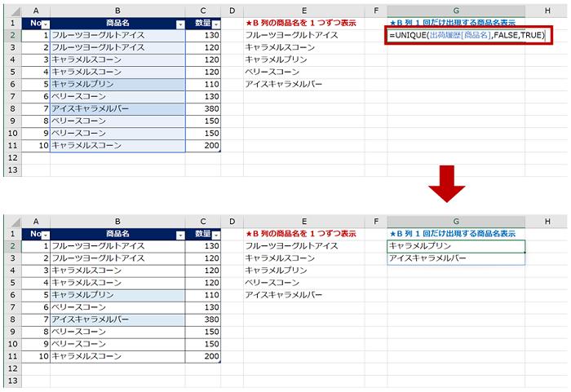Select row 7 header in upper sheet
The height and width of the screenshot is (392, 571).
(x=12, y=108)
